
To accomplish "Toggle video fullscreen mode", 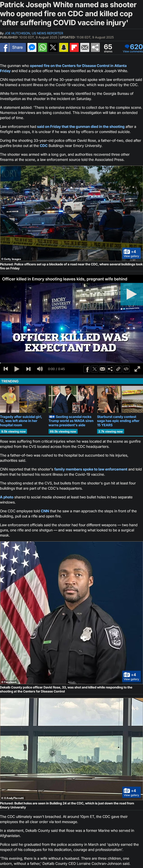I will [x=137, y=369].
